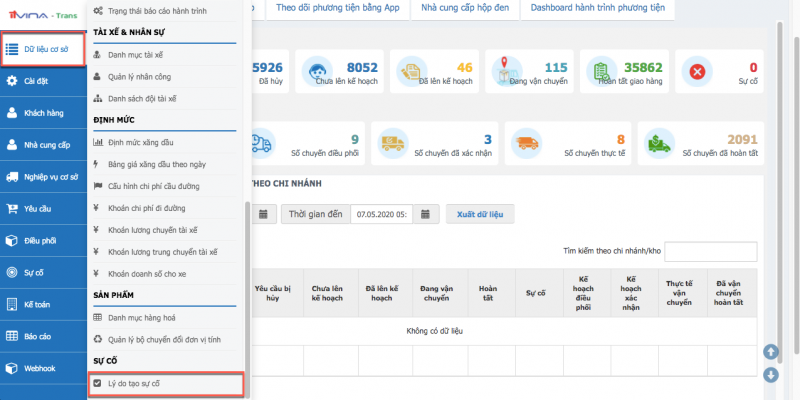The width and height of the screenshot is (800, 400).
Task: Select Lý do tạo sự cố menu item
Action: coord(165,383)
